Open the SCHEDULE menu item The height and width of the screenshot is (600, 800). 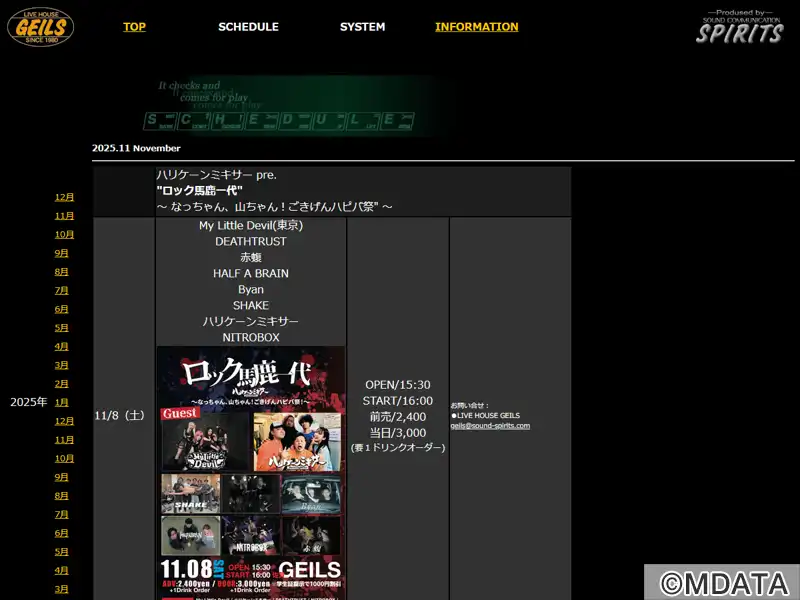pos(248,27)
